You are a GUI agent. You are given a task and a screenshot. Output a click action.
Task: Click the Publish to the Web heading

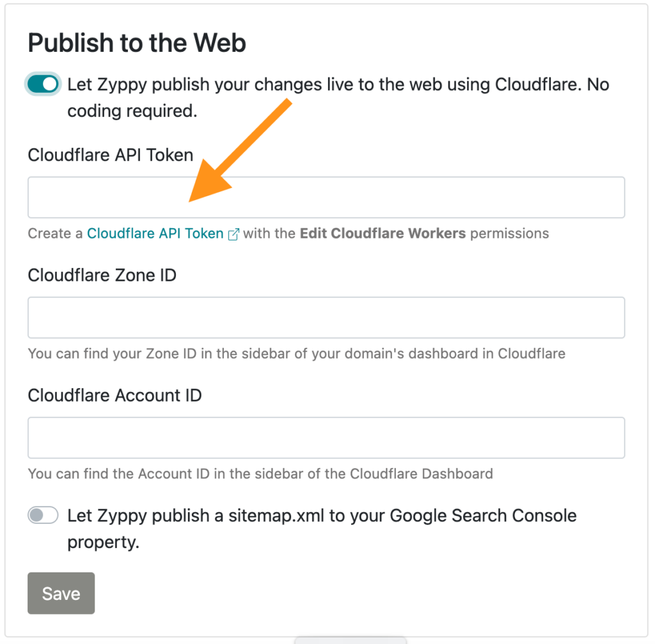(x=137, y=43)
